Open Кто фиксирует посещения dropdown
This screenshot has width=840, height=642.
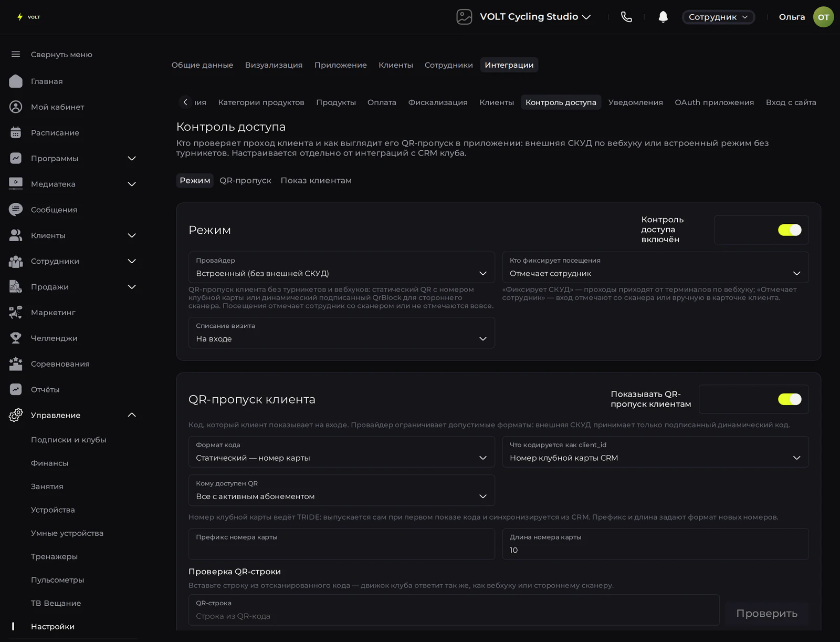point(655,267)
